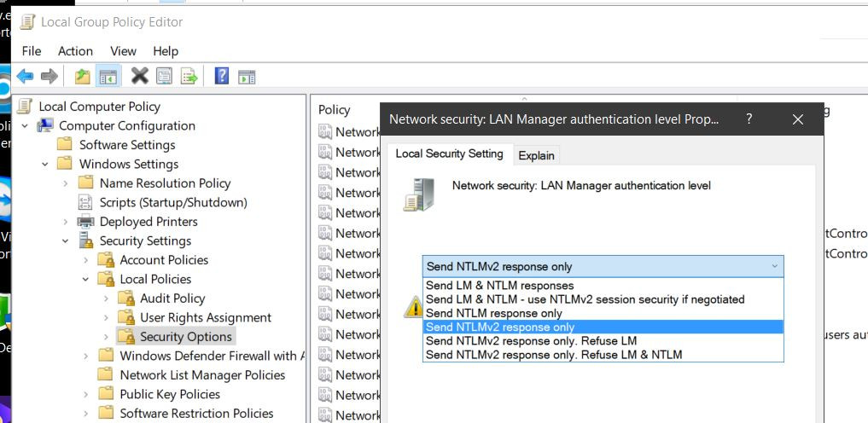Collapse the Local Policies tree node

point(85,279)
